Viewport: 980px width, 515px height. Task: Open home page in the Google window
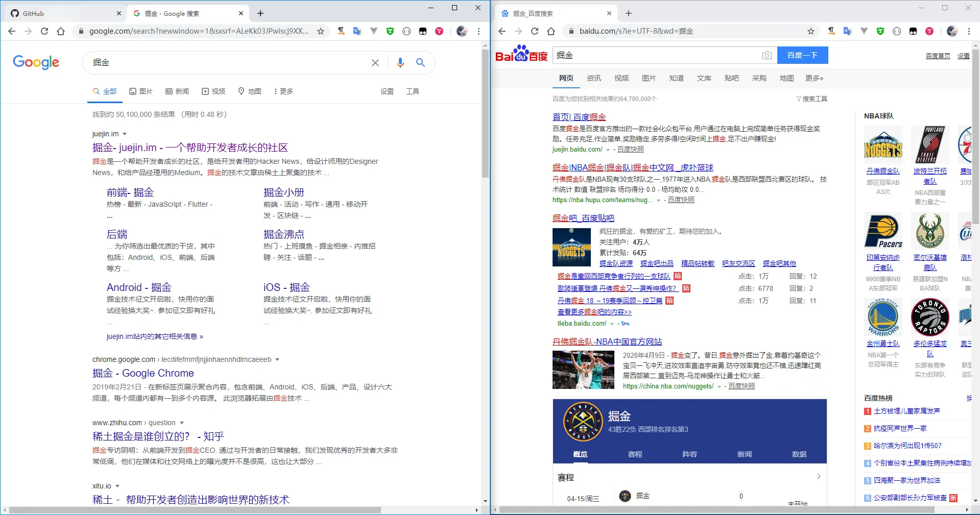pyautogui.click(x=61, y=31)
